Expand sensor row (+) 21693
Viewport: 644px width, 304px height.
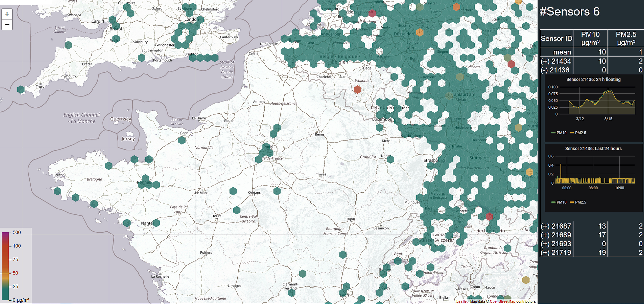(556, 244)
